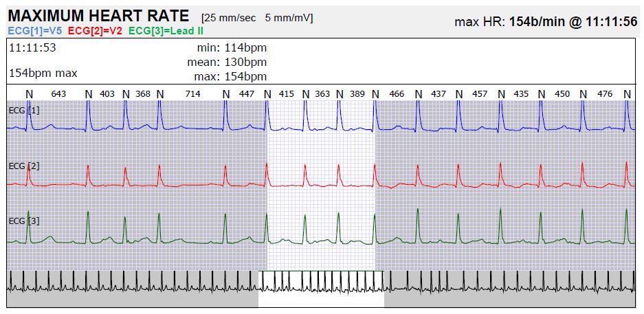The image size is (644, 314).
Task: Click the 25 mm/sec 5 mm/mV scale label
Action: [x=256, y=16]
